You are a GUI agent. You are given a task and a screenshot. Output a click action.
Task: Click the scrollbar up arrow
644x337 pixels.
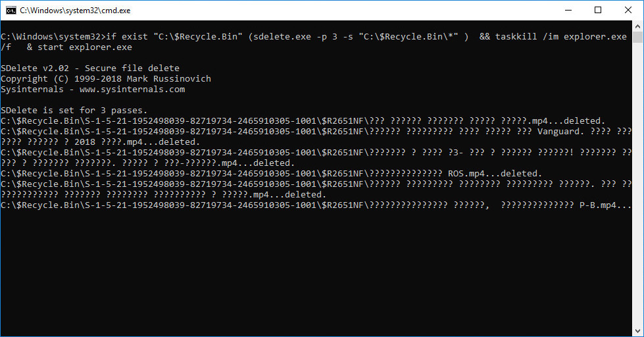click(x=637, y=26)
